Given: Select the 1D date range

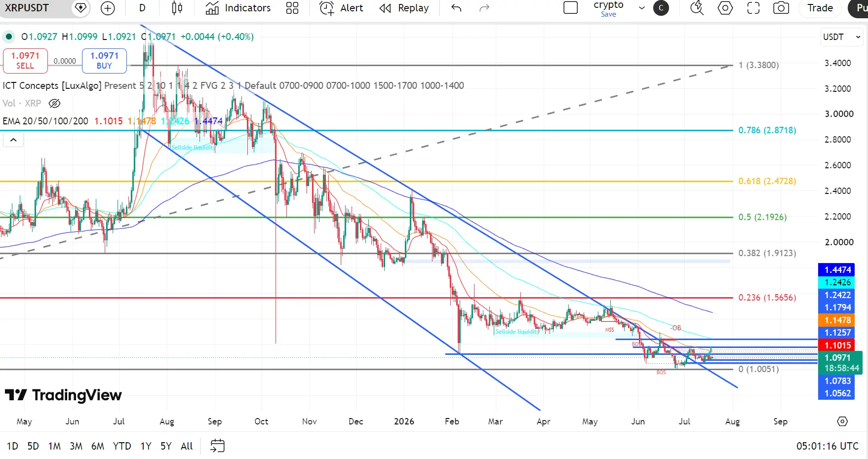Looking at the screenshot, I should coord(12,446).
